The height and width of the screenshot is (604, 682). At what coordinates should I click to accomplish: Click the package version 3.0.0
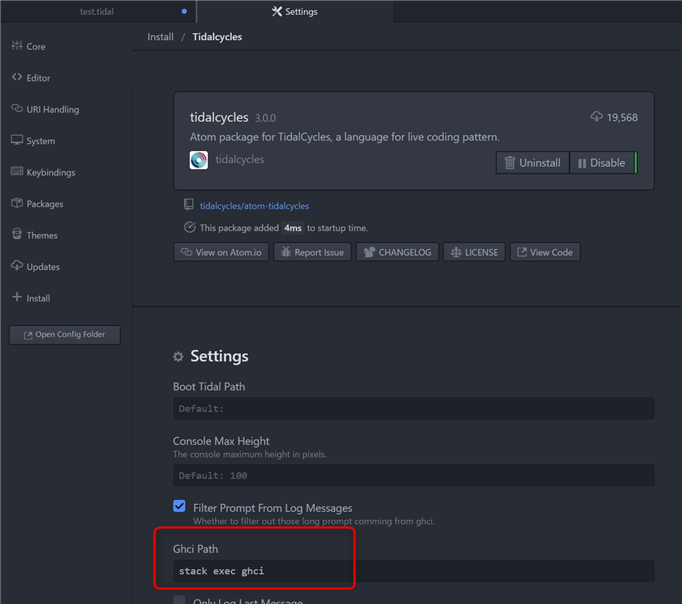coord(265,118)
